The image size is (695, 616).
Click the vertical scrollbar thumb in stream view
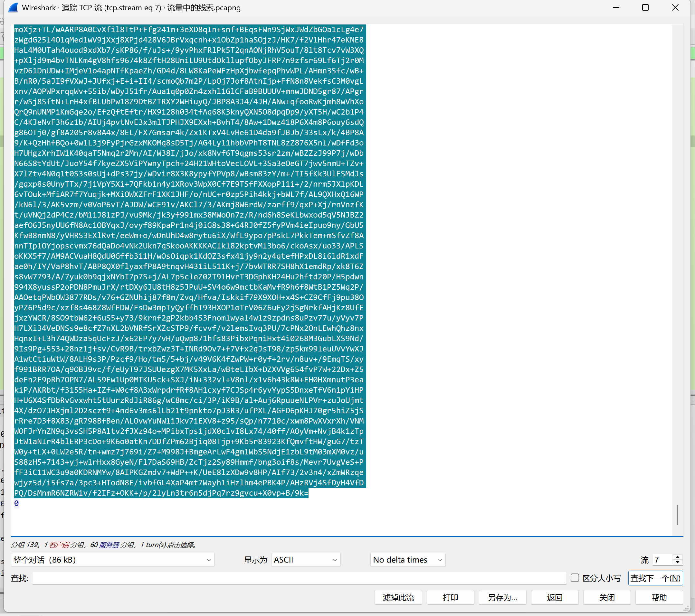point(677,515)
